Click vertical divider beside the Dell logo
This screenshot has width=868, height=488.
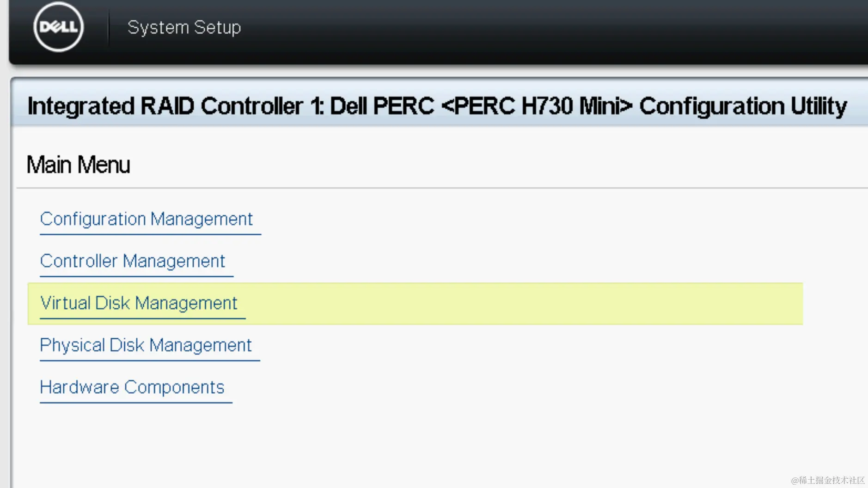pos(109,27)
